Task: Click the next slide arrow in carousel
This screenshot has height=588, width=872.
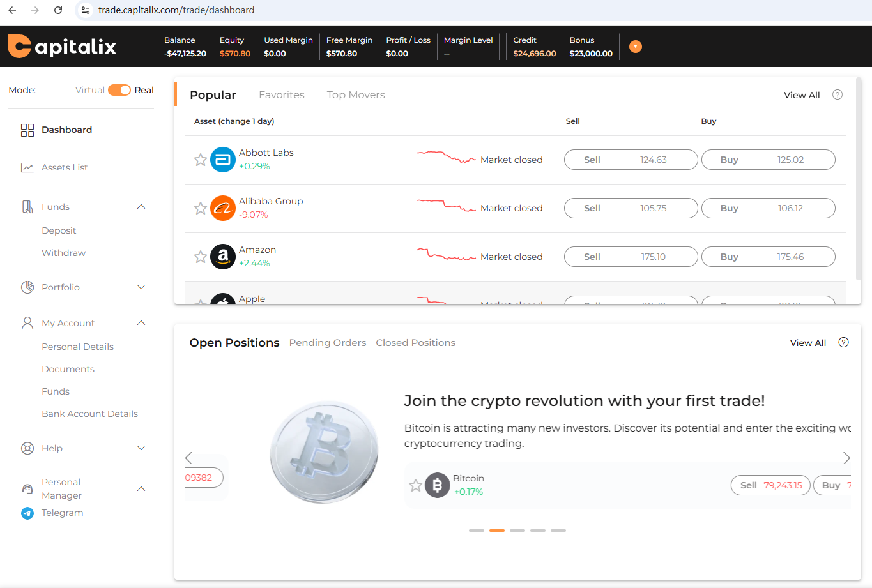Action: tap(846, 458)
